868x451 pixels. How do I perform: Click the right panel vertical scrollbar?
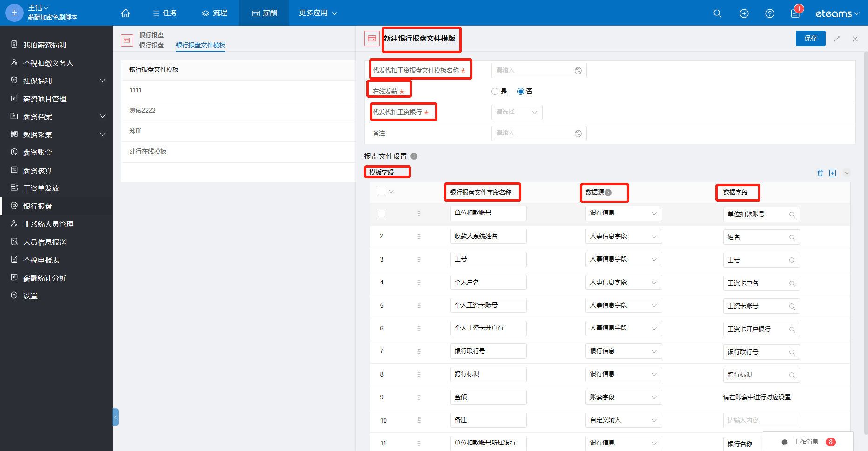click(865, 242)
